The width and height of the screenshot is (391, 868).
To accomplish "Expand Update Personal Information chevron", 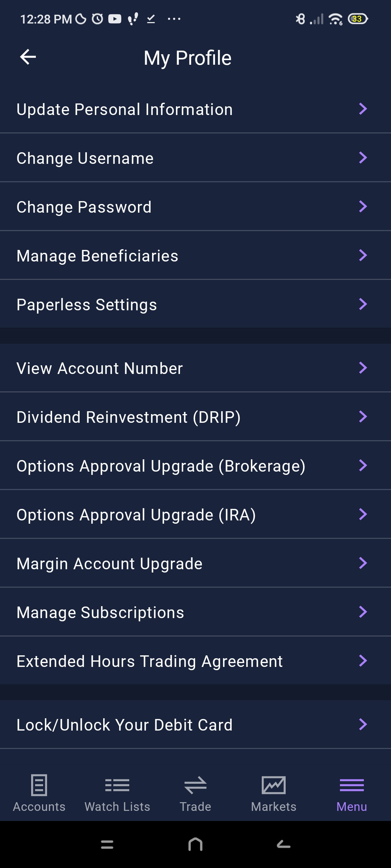I will (x=363, y=109).
